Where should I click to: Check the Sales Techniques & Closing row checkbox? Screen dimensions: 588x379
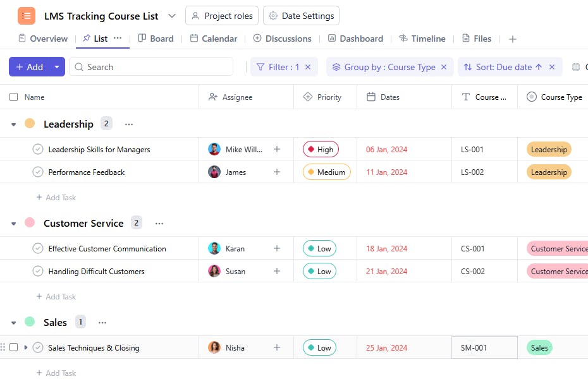[14, 347]
